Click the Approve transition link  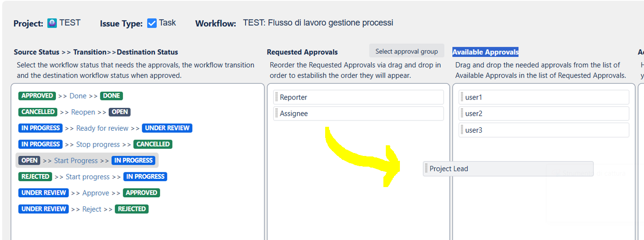pyautogui.click(x=96, y=193)
